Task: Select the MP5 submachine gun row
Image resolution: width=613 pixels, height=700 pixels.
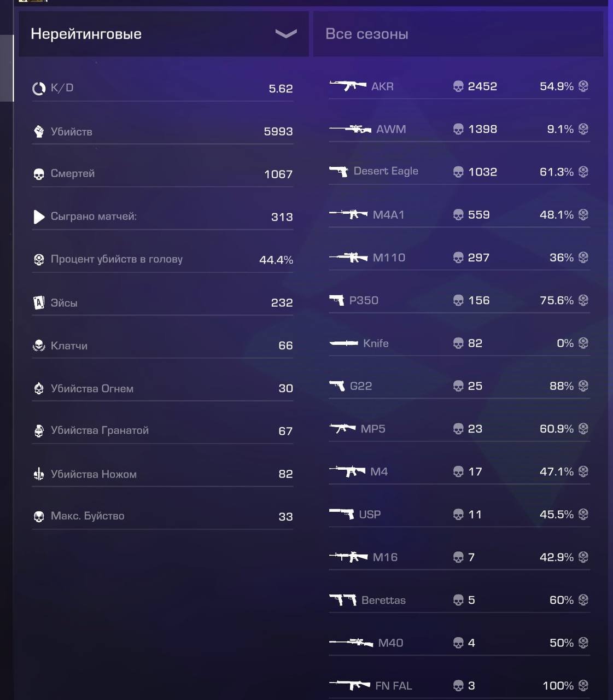Action: tap(459, 429)
